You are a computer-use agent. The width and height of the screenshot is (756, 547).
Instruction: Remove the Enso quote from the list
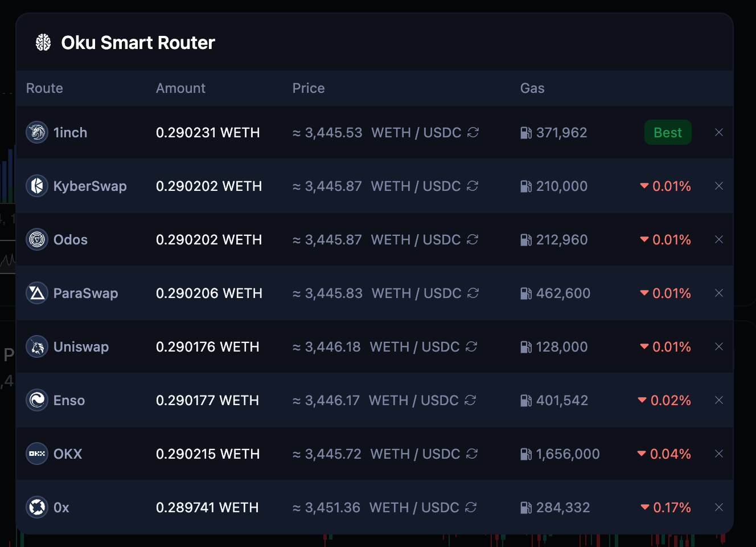pos(718,400)
